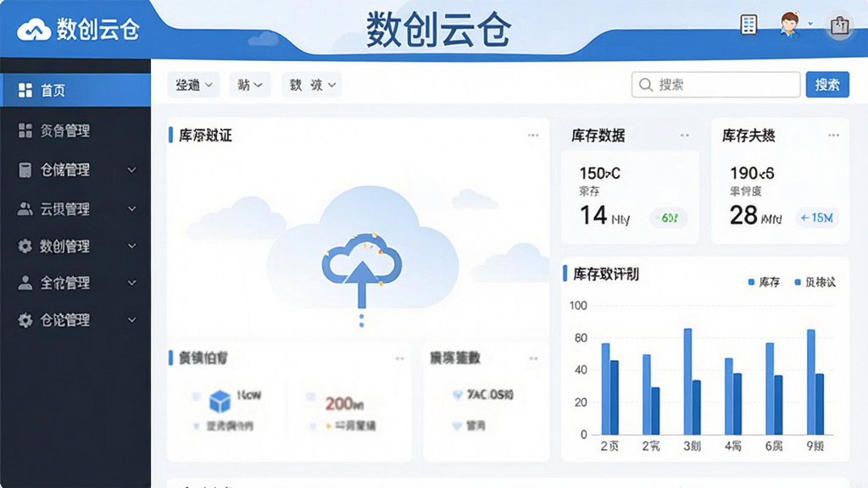Image resolution: width=868 pixels, height=488 pixels.
Task: Click the tallest bar above 3 on chart
Action: (687, 381)
